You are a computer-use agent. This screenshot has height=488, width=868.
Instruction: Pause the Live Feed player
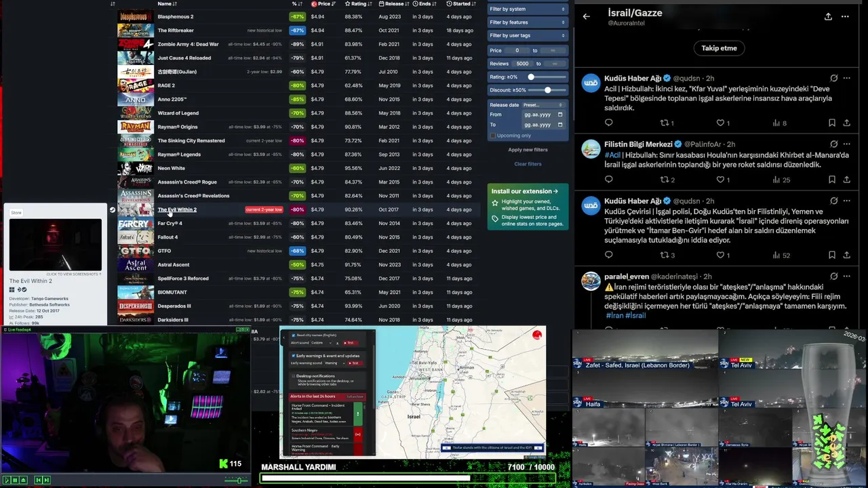[x=15, y=480]
